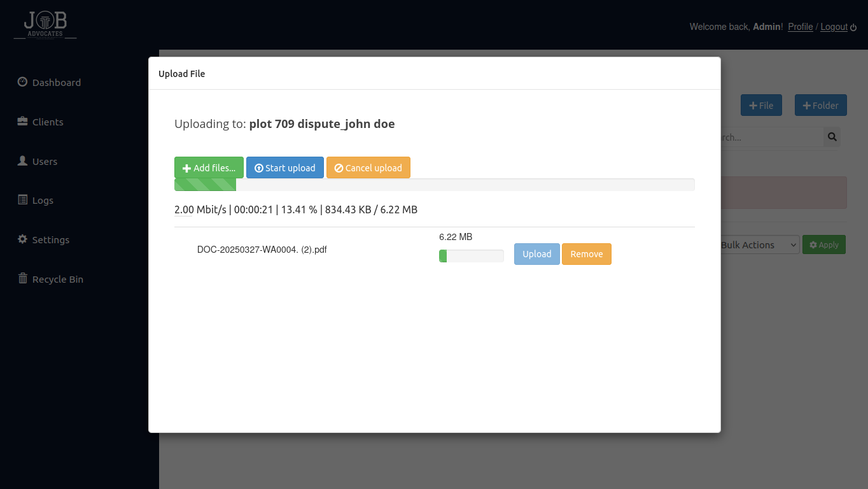
Task: Open the Profile link in header
Action: 800,27
